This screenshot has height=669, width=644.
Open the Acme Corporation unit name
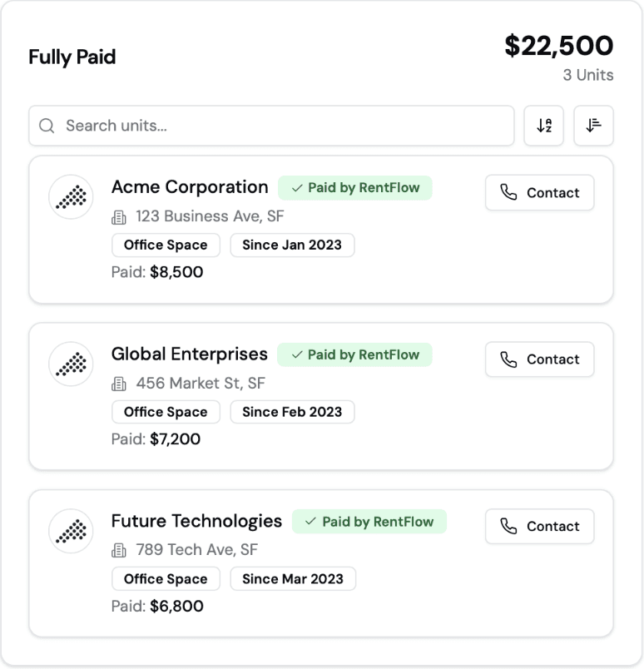click(190, 187)
